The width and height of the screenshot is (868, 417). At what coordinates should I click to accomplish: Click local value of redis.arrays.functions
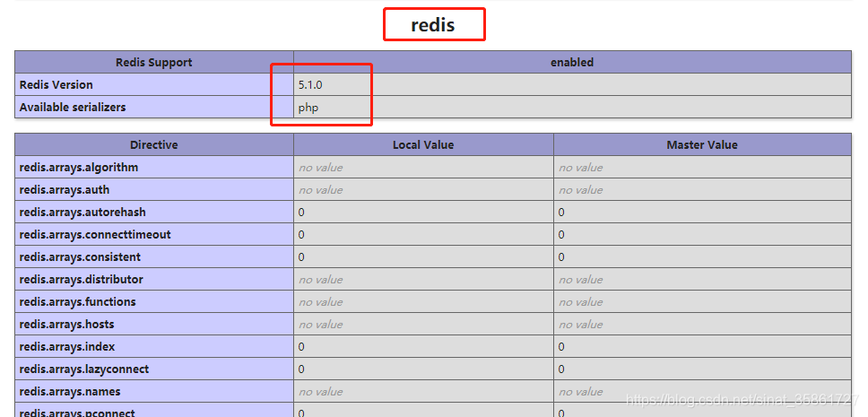pyautogui.click(x=320, y=302)
